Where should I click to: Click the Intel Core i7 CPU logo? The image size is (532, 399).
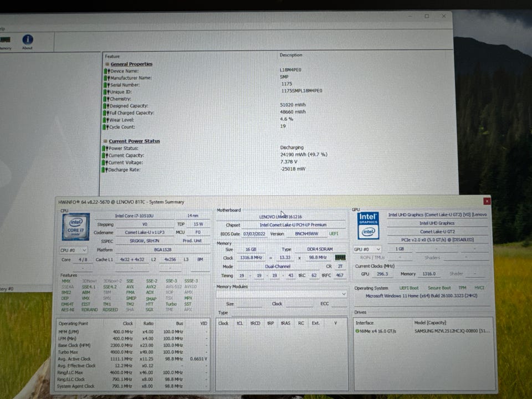click(76, 226)
